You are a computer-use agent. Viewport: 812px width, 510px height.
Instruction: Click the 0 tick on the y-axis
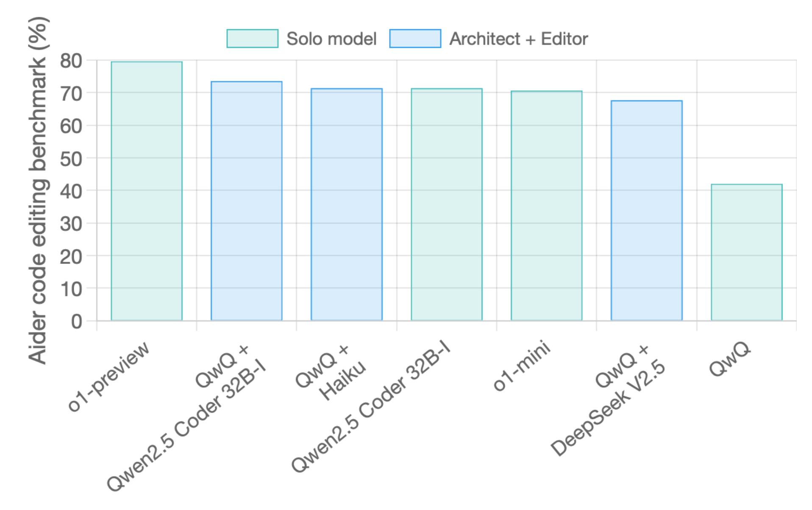pyautogui.click(x=77, y=322)
